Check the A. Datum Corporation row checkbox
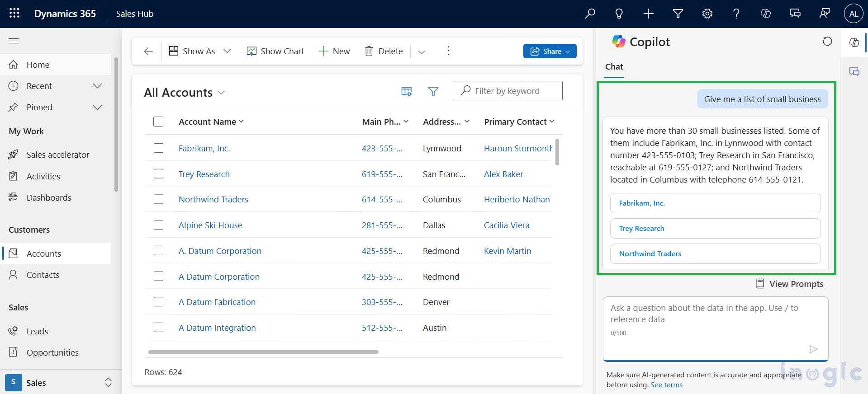Viewport: 868px width, 394px height. [x=158, y=251]
